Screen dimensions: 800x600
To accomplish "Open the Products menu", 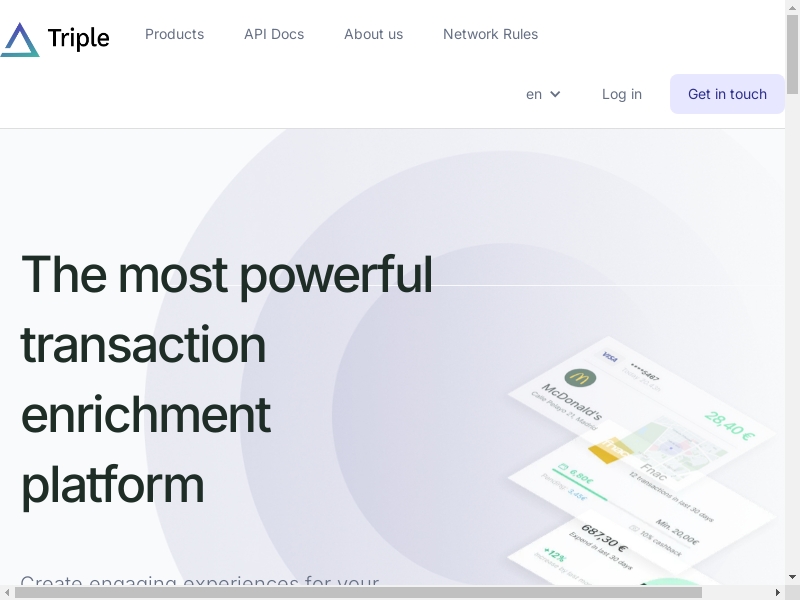I will tap(174, 34).
